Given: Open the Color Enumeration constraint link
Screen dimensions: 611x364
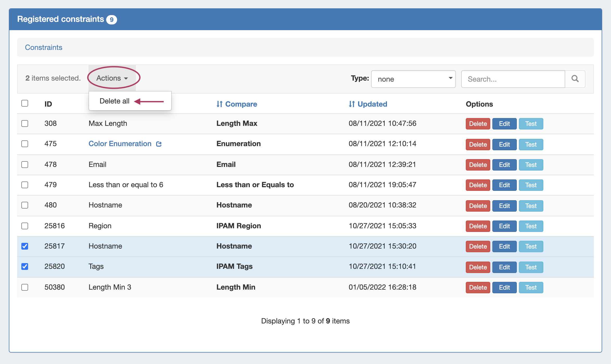Looking at the screenshot, I should (x=120, y=144).
